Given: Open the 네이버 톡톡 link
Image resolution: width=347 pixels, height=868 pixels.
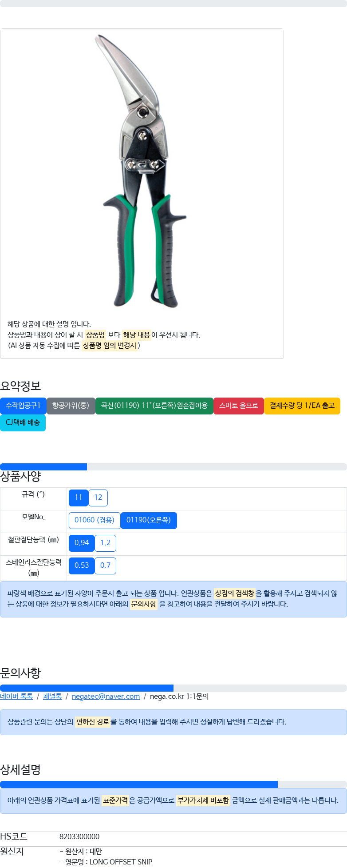Looking at the screenshot, I should (16, 697).
